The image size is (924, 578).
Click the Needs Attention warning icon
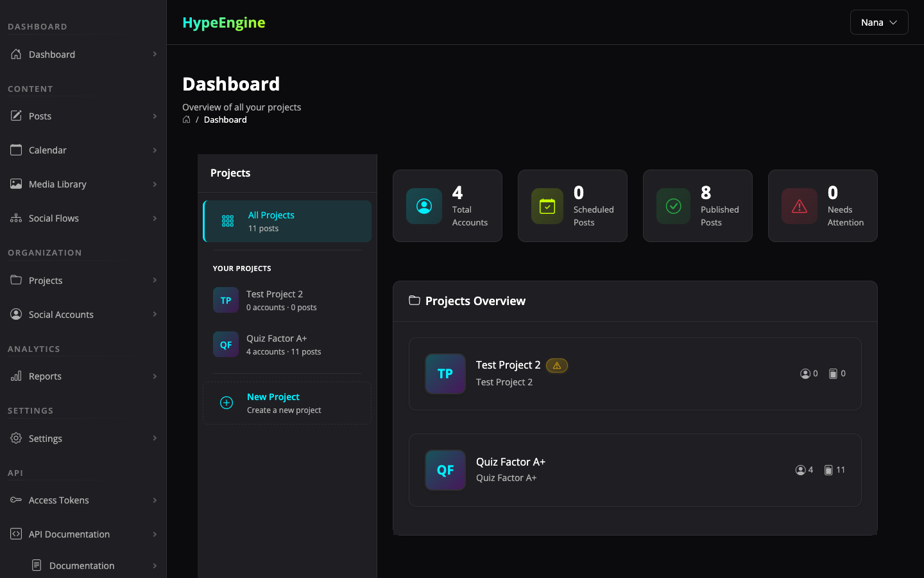799,206
